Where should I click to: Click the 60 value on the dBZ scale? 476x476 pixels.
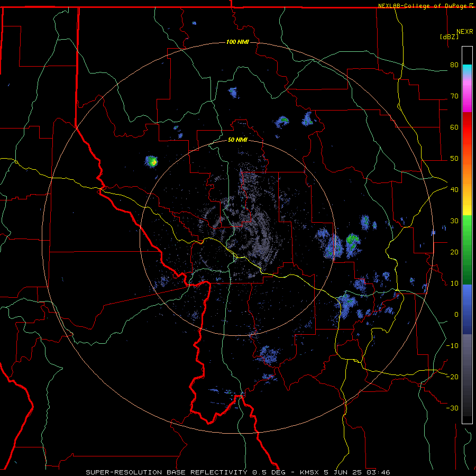point(454,127)
